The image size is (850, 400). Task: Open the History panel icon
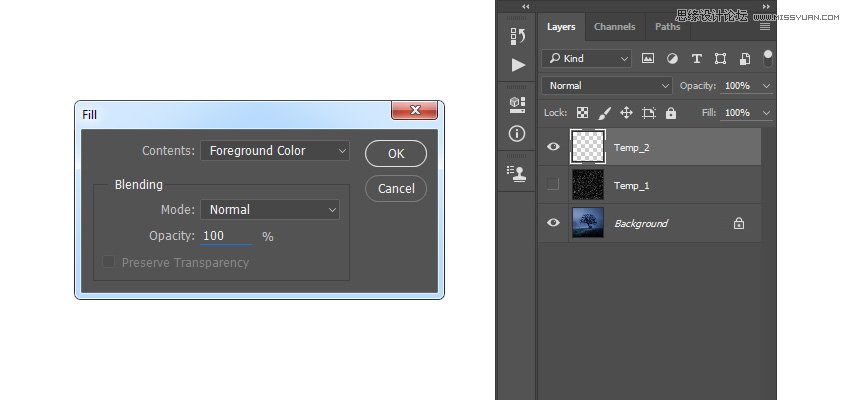[x=517, y=37]
